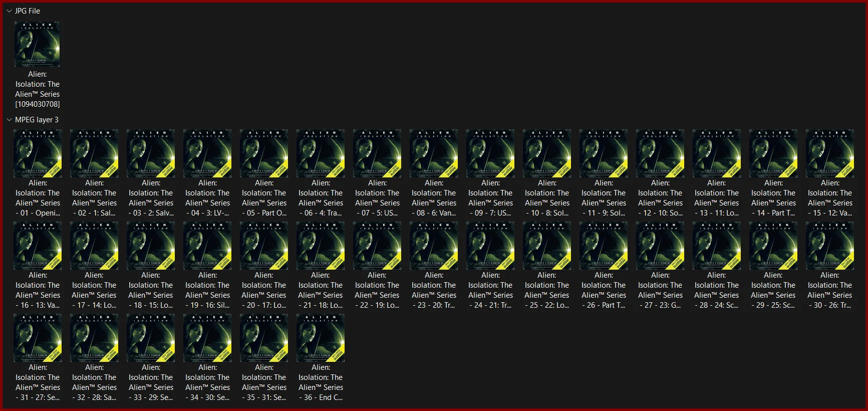Screen dimensions: 868x411
Task: Select the JPG File group header label
Action: pyautogui.click(x=28, y=11)
